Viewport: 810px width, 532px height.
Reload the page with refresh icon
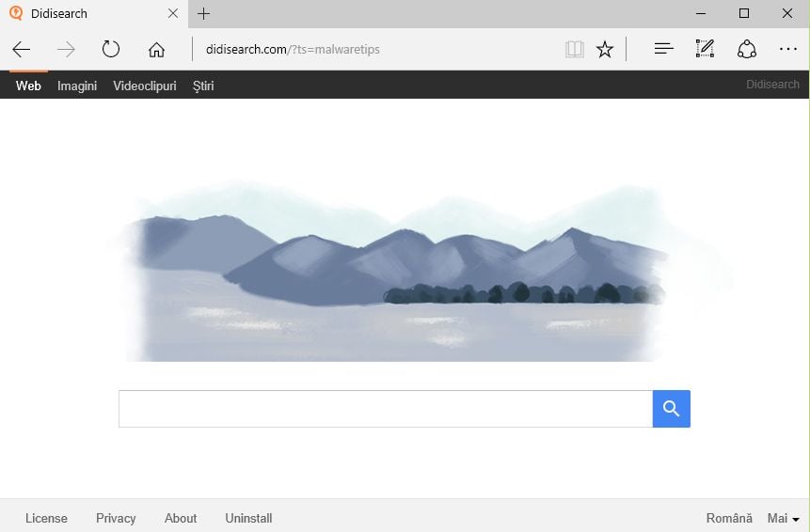[111, 49]
